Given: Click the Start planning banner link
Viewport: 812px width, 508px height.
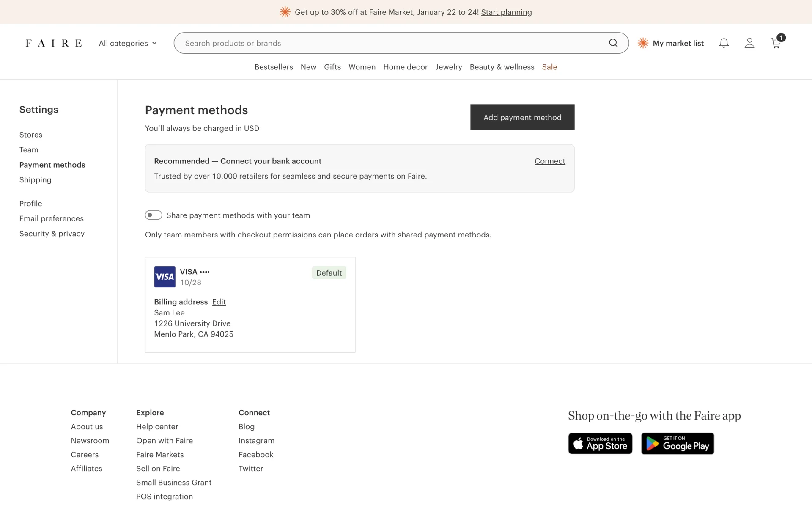Looking at the screenshot, I should click(506, 12).
